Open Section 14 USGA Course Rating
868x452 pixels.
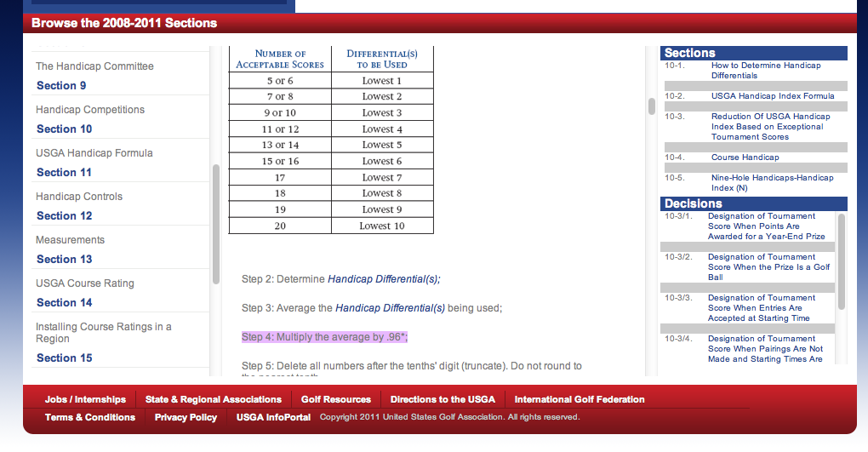click(64, 302)
